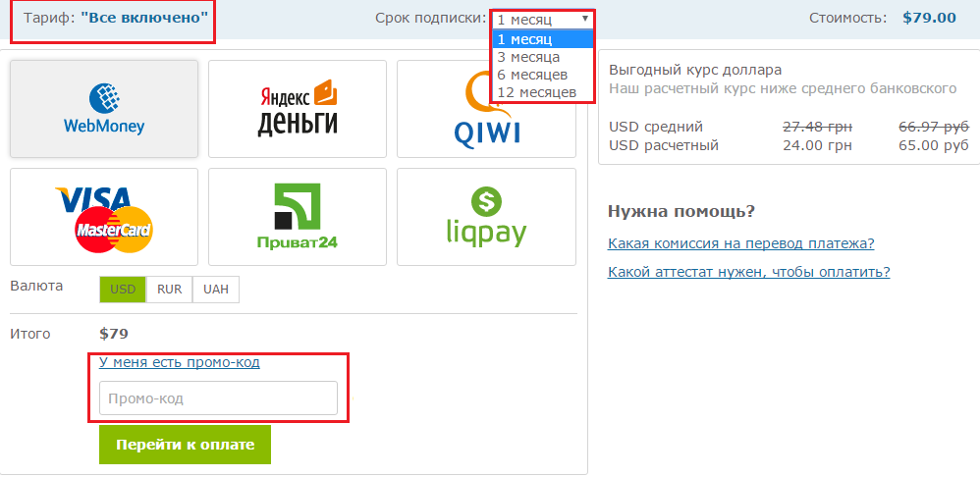Focus the Промо-код input field
980x477 pixels.
pos(218,398)
